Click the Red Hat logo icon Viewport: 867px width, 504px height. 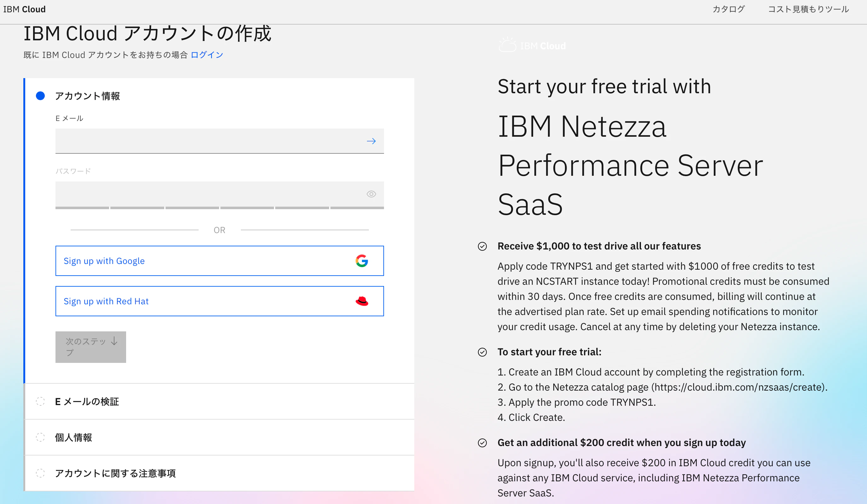coord(362,301)
